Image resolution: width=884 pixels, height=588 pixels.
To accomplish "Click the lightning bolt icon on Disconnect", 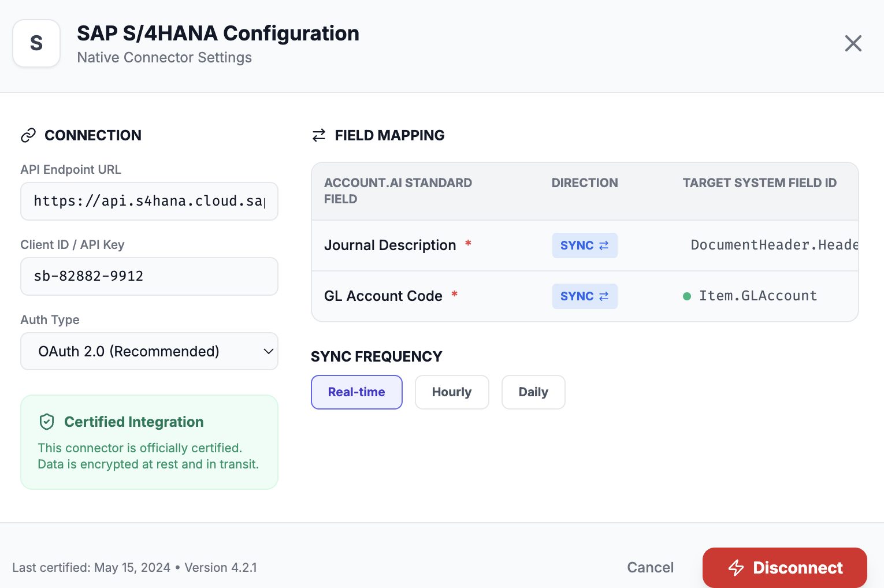I will (x=736, y=568).
